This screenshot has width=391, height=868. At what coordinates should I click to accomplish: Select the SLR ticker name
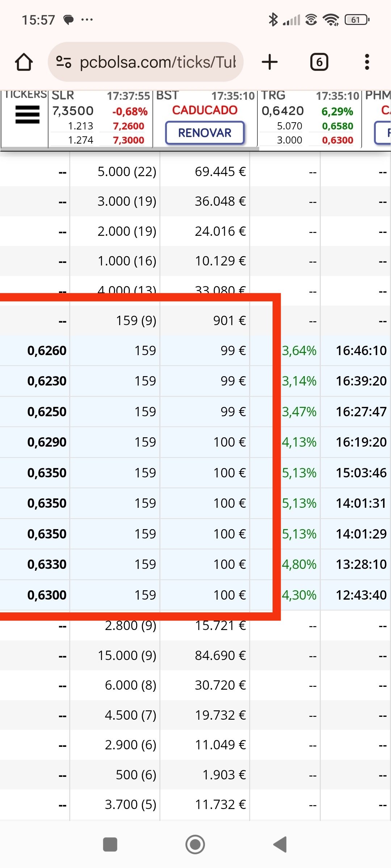(x=63, y=95)
